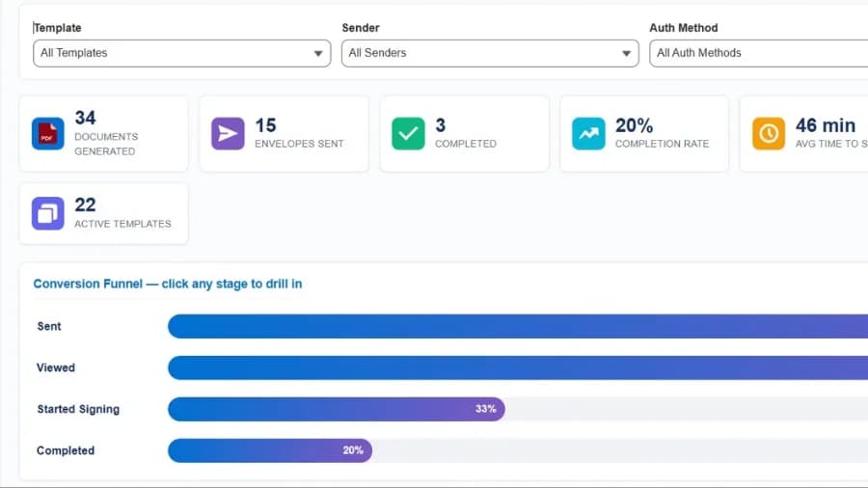868x488 pixels.
Task: Click the Template filter label
Action: click(x=58, y=28)
